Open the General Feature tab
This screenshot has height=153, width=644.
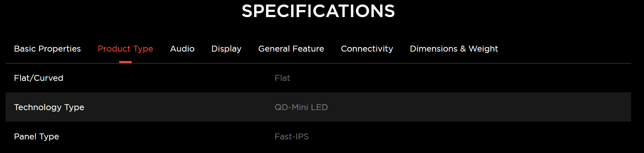291,49
